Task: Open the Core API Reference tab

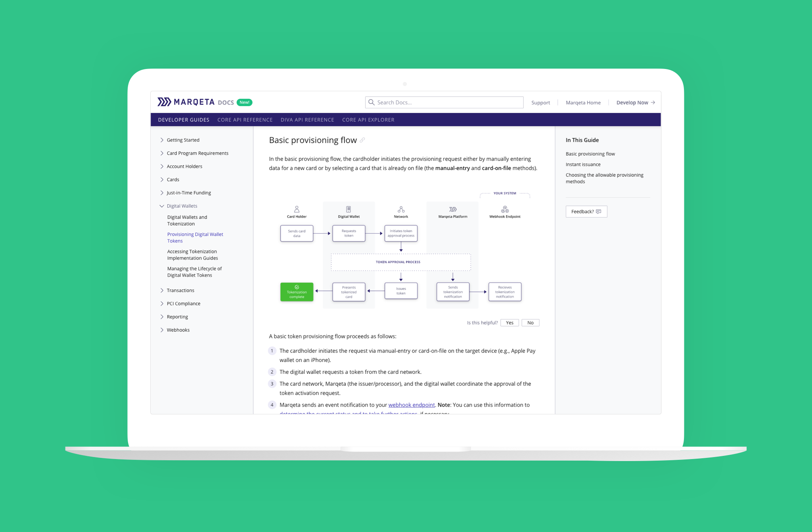Action: pos(245,120)
